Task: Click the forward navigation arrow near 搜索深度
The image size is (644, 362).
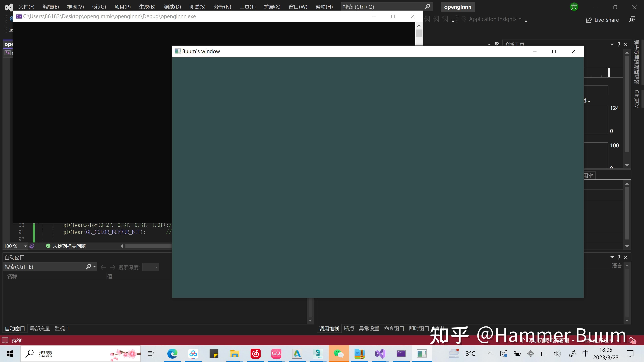Action: click(113, 267)
